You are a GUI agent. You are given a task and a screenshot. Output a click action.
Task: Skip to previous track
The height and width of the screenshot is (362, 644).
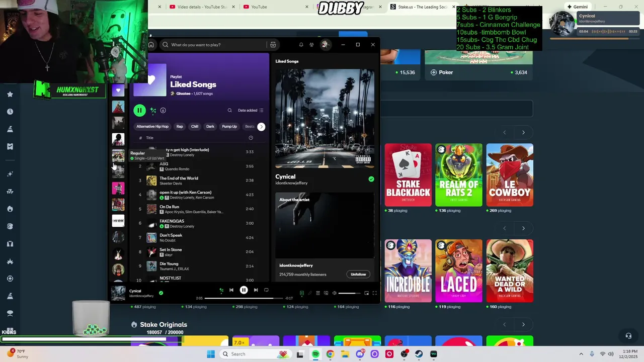tap(231, 290)
